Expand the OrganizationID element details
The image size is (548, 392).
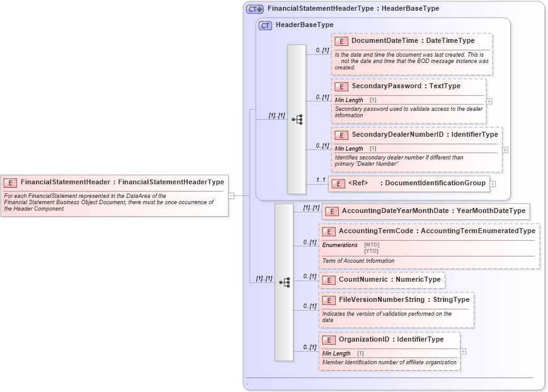coord(463,350)
